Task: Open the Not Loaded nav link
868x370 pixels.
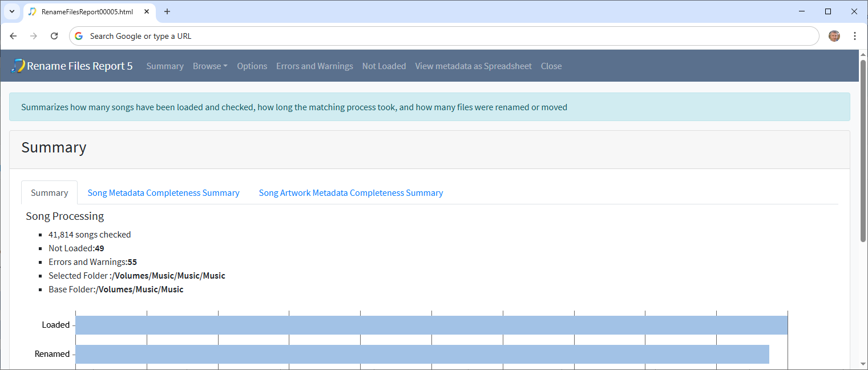Action: pyautogui.click(x=384, y=66)
